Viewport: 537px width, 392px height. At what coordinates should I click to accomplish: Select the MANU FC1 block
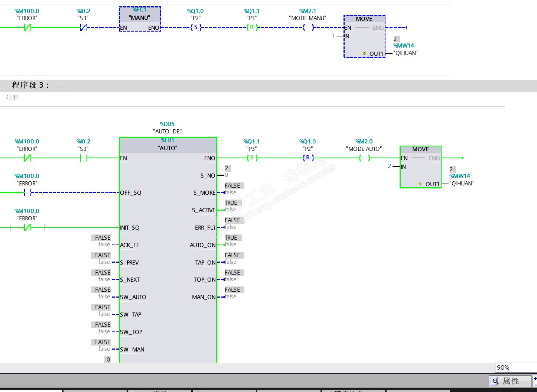click(140, 19)
